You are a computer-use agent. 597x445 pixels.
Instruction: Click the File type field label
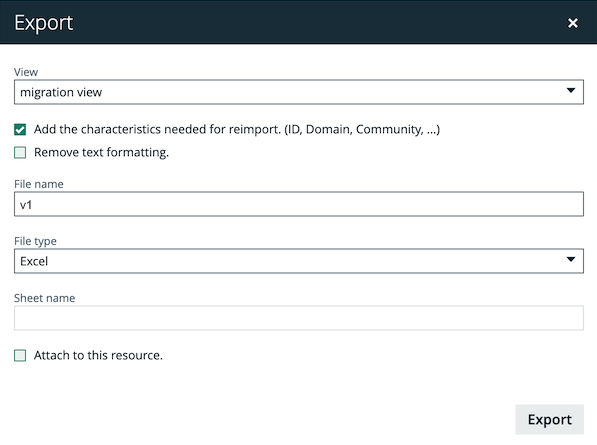point(35,241)
